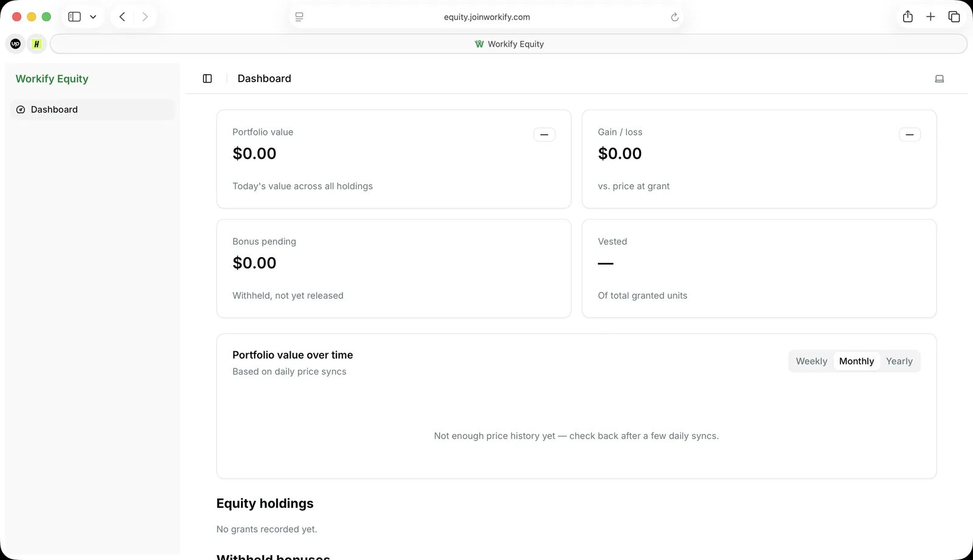
Task: Click the Gain / loss $0.00 amount
Action: (620, 154)
